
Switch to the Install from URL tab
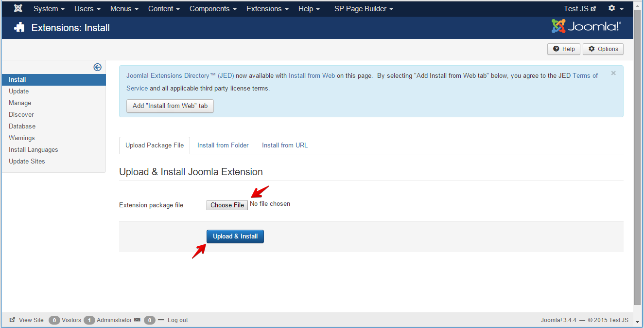click(284, 145)
